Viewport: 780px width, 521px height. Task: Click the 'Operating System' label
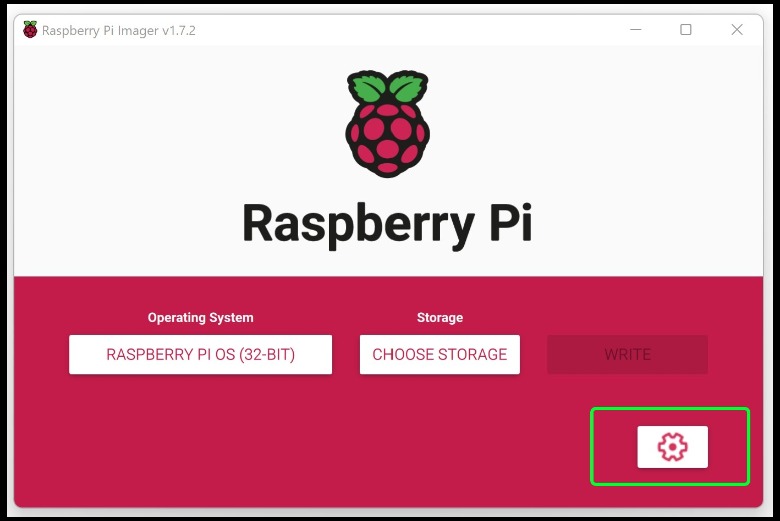tap(200, 317)
